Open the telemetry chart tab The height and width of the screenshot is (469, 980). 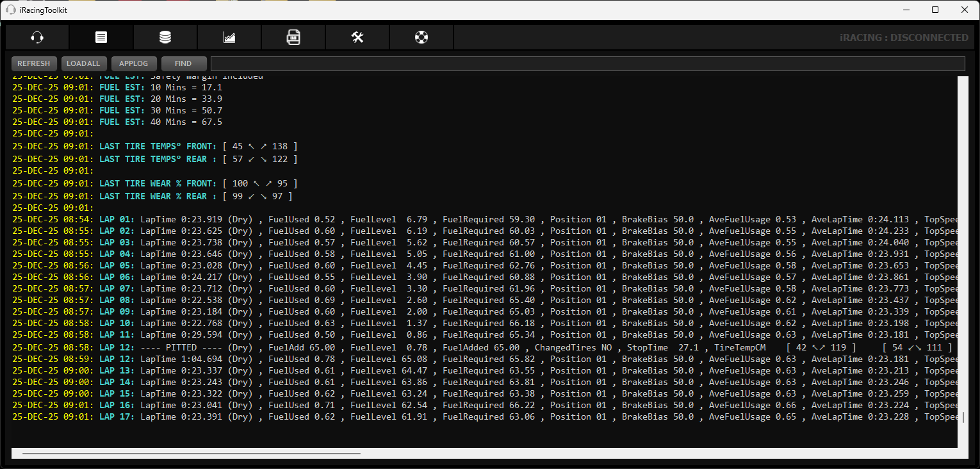[229, 37]
